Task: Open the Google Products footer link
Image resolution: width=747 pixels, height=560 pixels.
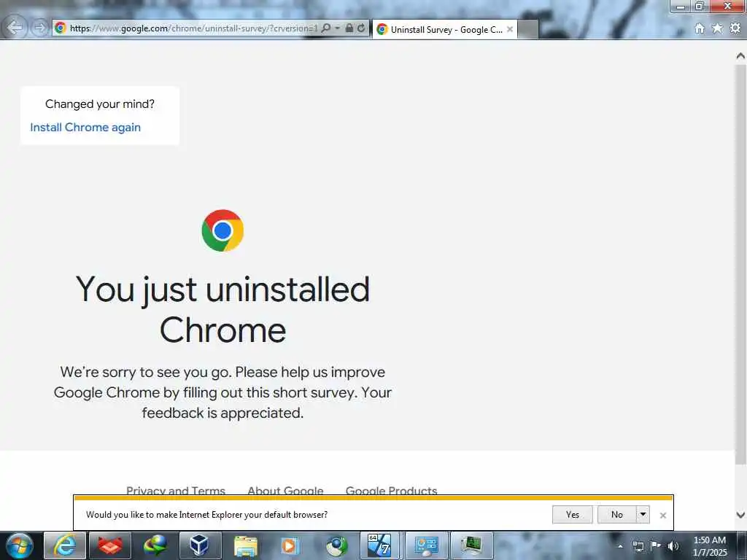Action: pyautogui.click(x=391, y=490)
